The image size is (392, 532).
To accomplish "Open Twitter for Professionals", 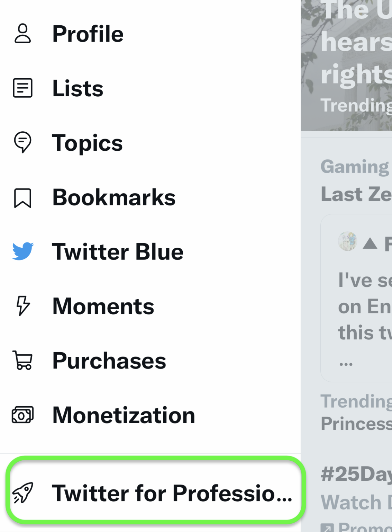I will (x=172, y=493).
